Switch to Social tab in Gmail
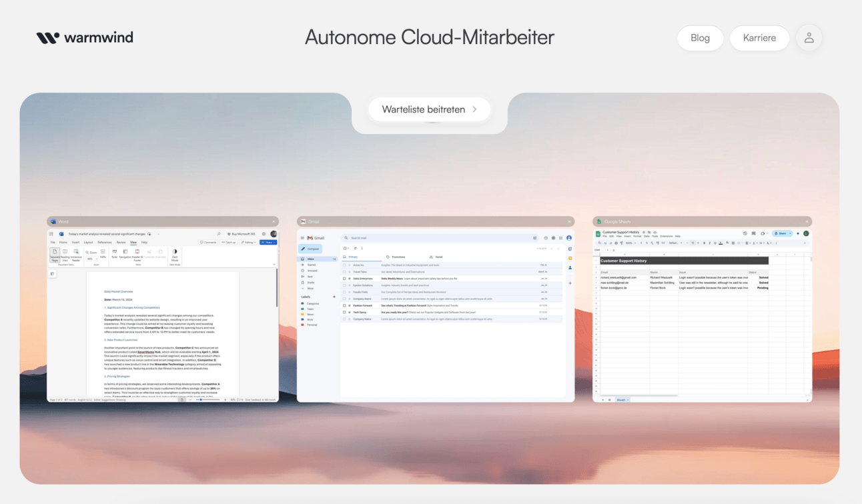Image resolution: width=862 pixels, height=504 pixels. coord(437,257)
